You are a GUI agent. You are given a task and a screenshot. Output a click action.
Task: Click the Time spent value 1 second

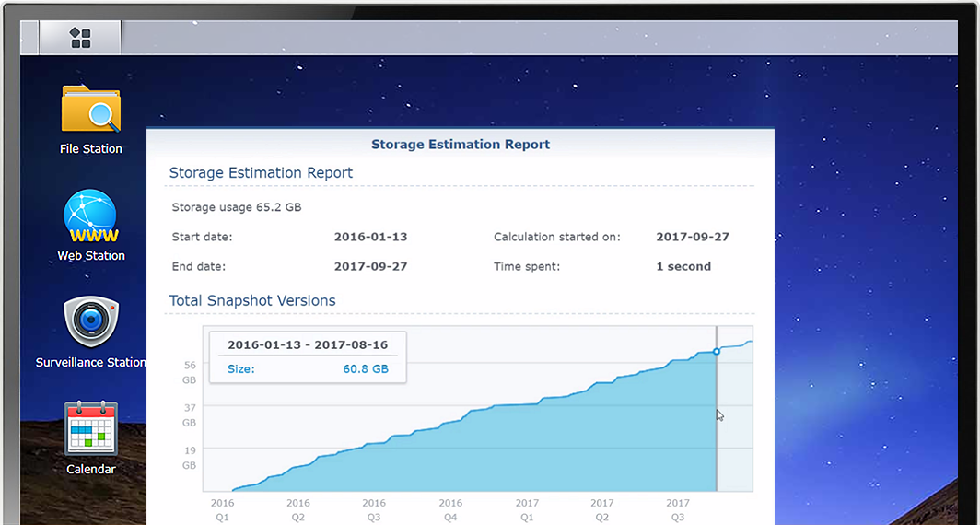coord(683,266)
